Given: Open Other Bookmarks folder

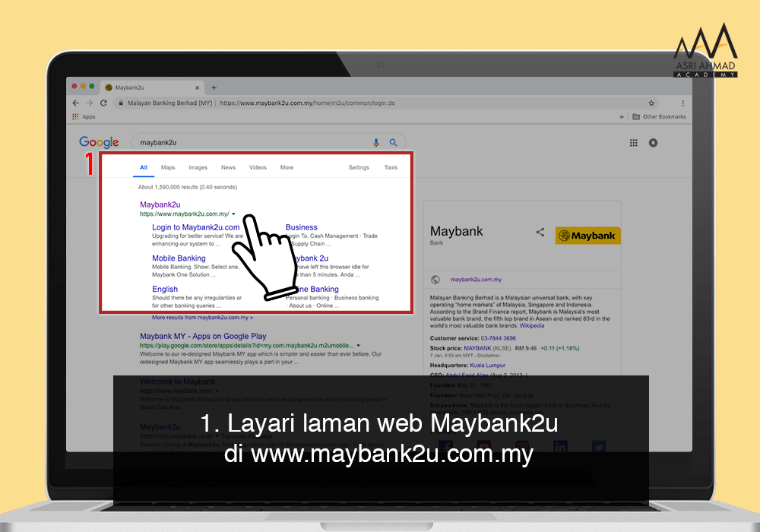Looking at the screenshot, I should (x=659, y=117).
